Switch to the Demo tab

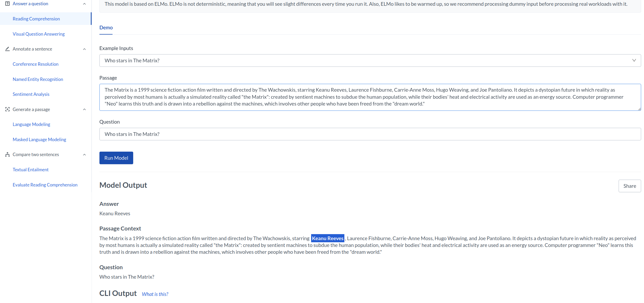106,27
